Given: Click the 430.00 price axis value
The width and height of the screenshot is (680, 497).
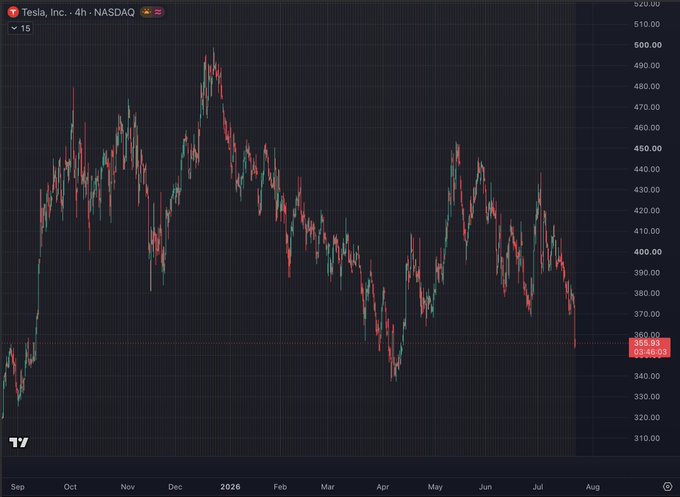Looking at the screenshot, I should [647, 190].
